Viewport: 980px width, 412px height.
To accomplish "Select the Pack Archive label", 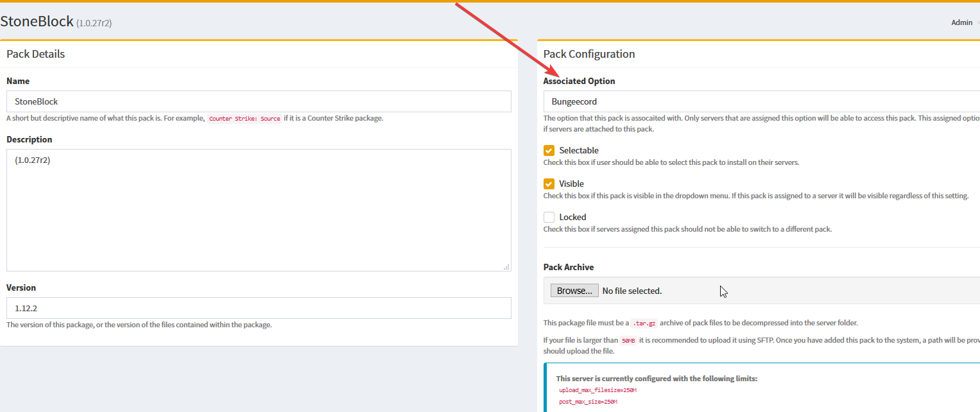I will [568, 268].
